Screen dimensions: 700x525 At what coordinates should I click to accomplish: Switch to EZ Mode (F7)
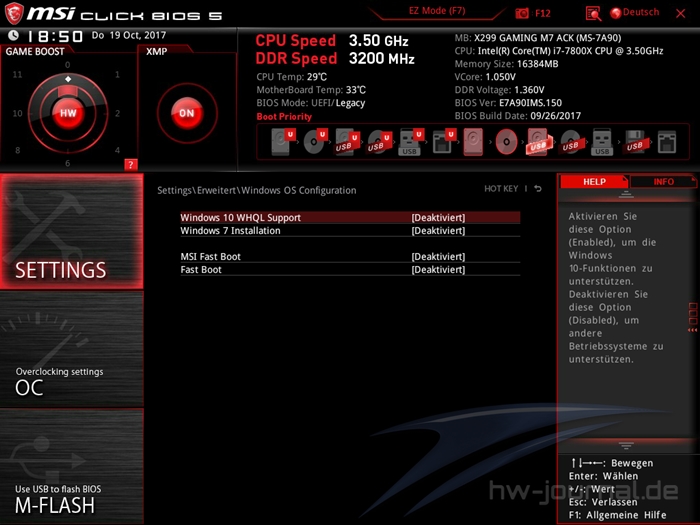[x=437, y=11]
